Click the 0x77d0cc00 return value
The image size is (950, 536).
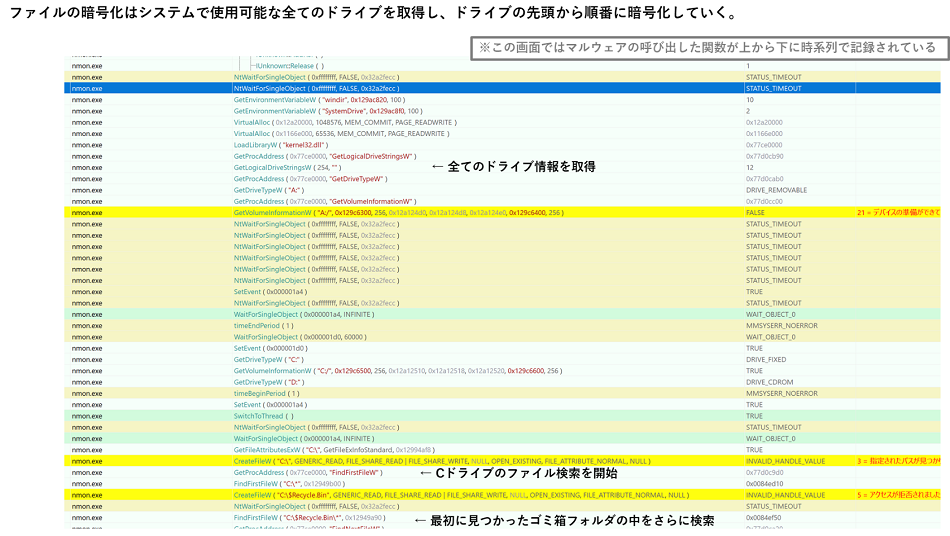(x=764, y=202)
